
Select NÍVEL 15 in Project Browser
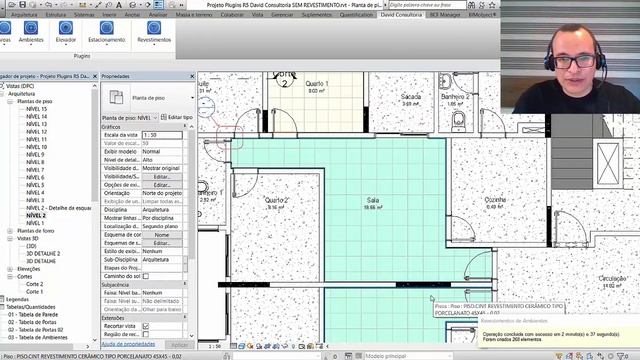(36, 109)
